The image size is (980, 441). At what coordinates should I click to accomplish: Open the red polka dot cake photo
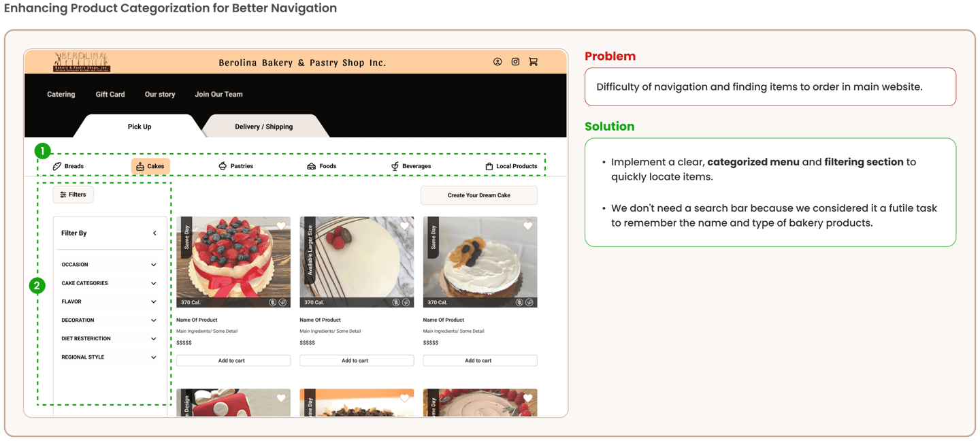[x=233, y=403]
